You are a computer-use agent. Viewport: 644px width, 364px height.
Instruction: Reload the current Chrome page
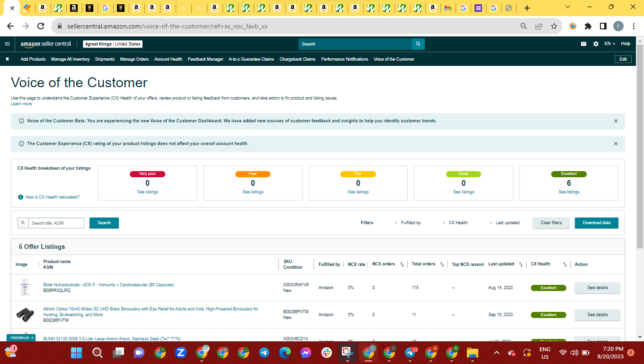point(41,27)
